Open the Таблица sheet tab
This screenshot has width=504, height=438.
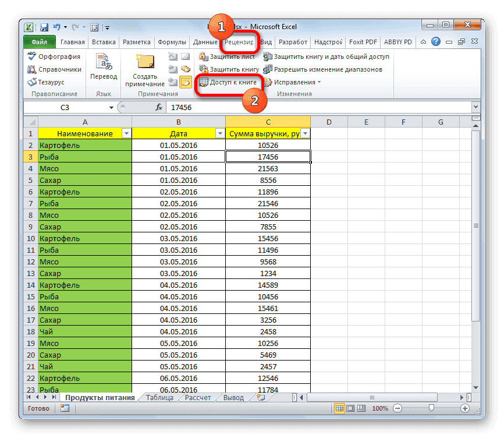[x=157, y=398]
